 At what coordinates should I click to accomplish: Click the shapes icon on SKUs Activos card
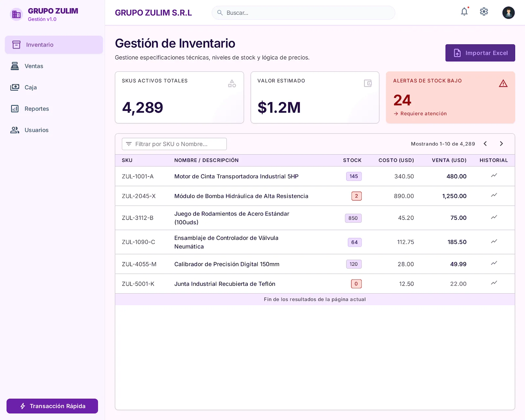(x=232, y=83)
